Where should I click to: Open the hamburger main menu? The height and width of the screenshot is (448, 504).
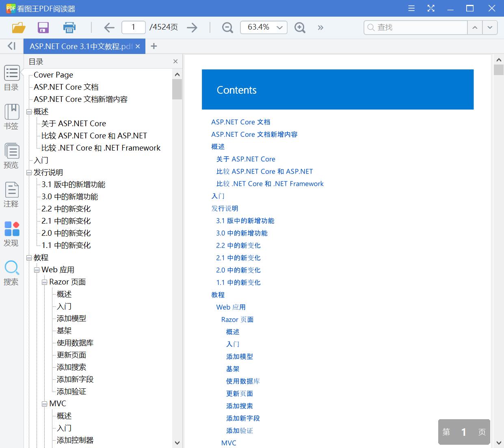pyautogui.click(x=411, y=8)
